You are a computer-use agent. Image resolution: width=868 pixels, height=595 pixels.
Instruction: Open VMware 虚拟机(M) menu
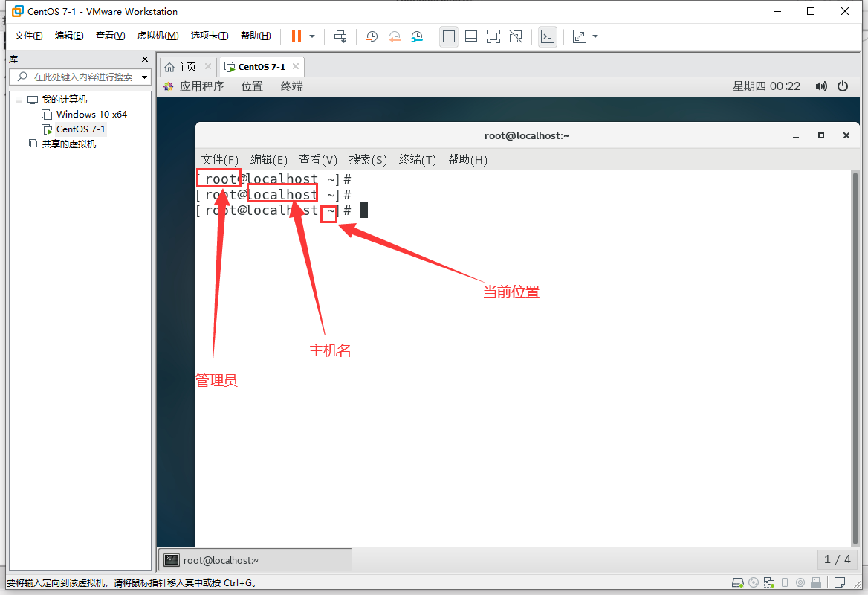158,36
